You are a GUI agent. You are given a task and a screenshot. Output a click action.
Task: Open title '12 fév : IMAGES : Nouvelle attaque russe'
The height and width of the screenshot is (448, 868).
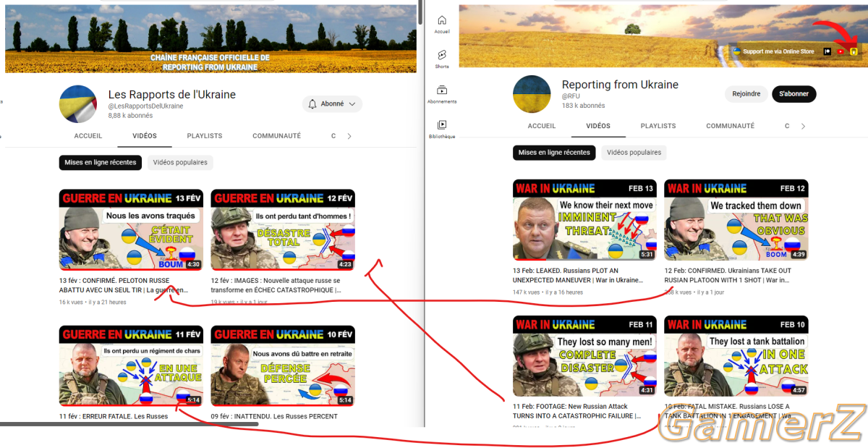[276, 285]
